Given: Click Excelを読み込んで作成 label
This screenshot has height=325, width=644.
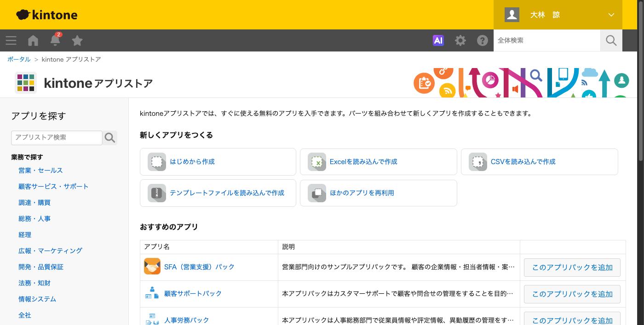Looking at the screenshot, I should pos(363,162).
